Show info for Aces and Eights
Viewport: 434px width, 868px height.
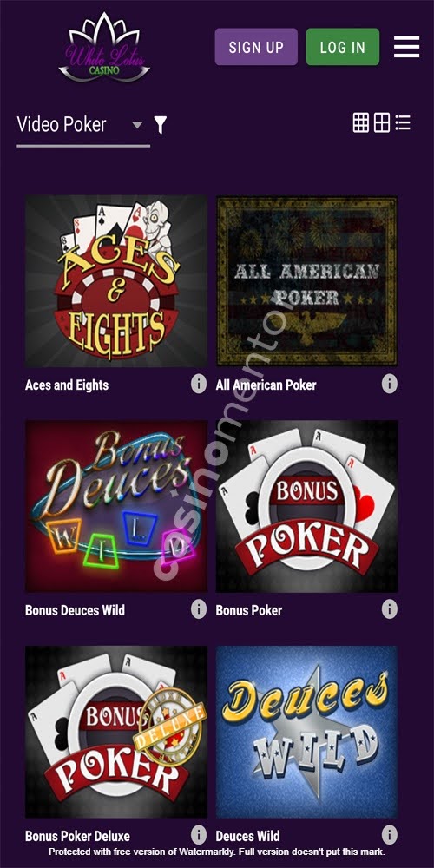pyautogui.click(x=199, y=384)
